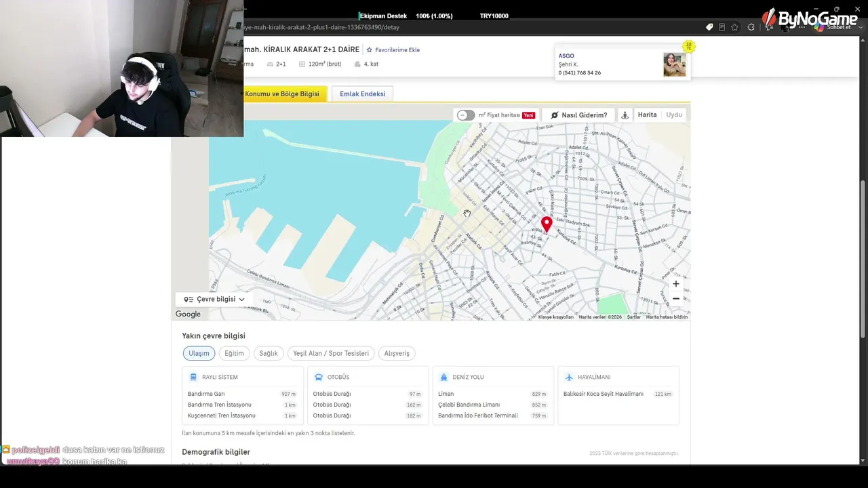This screenshot has height=488, width=868.
Task: Select the Alışveriş filter chip
Action: pos(397,353)
